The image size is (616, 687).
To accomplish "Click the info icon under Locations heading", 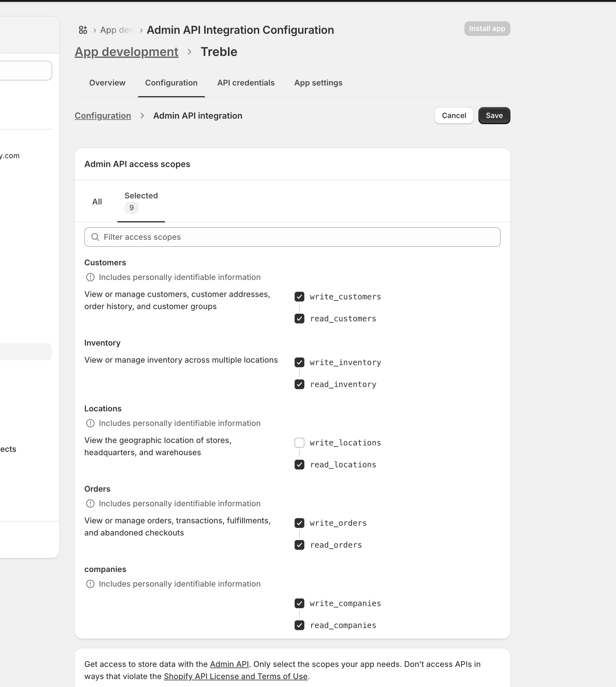I will point(90,424).
